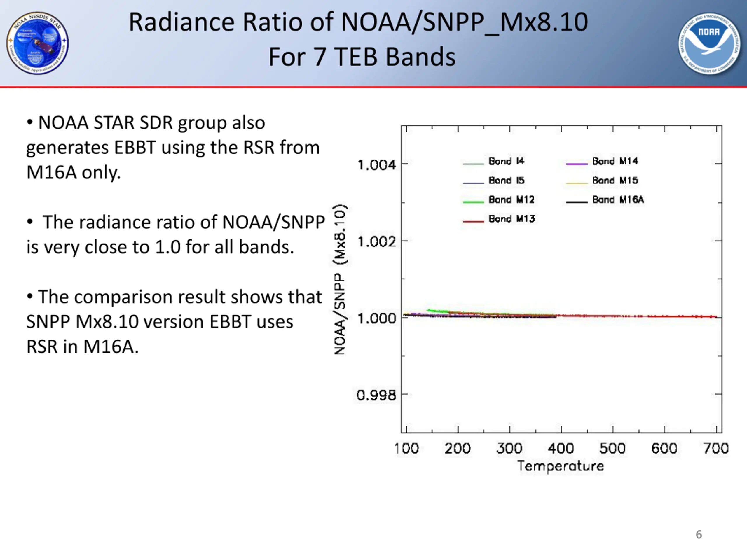This screenshot has width=747, height=560.
Task: Select the slide title "Radiance Ratio of NOAA/SNPP_Mx8.10"
Action: click(x=358, y=22)
